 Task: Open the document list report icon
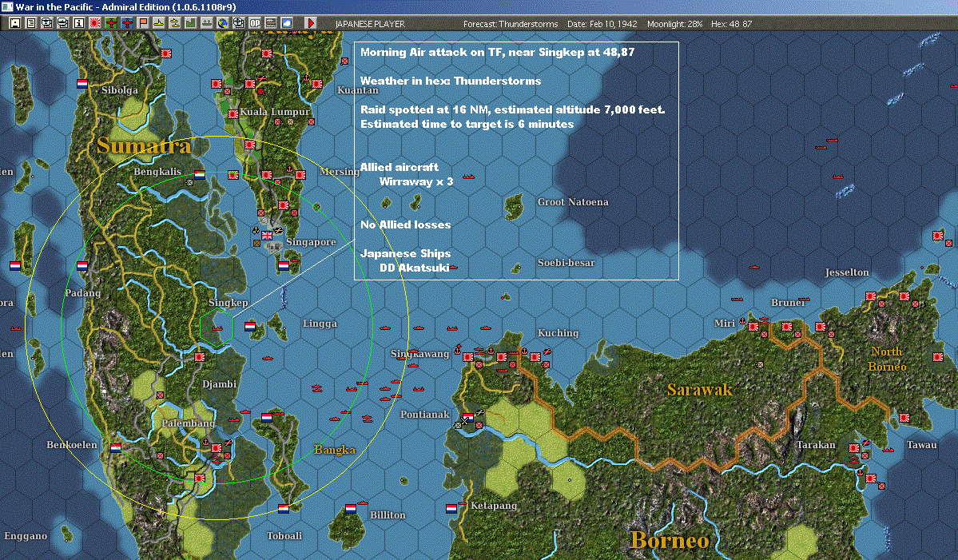pyautogui.click(x=30, y=23)
